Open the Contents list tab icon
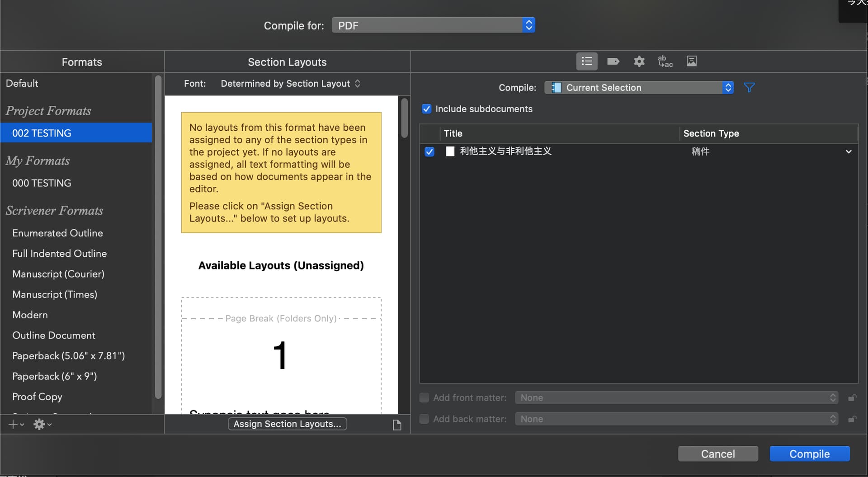This screenshot has width=868, height=477. [586, 61]
